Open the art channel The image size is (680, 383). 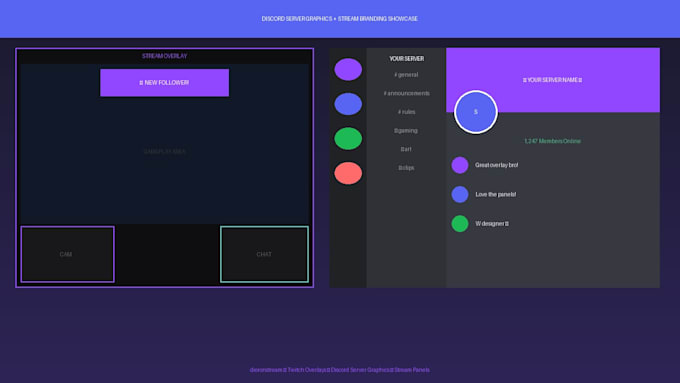pyautogui.click(x=406, y=149)
